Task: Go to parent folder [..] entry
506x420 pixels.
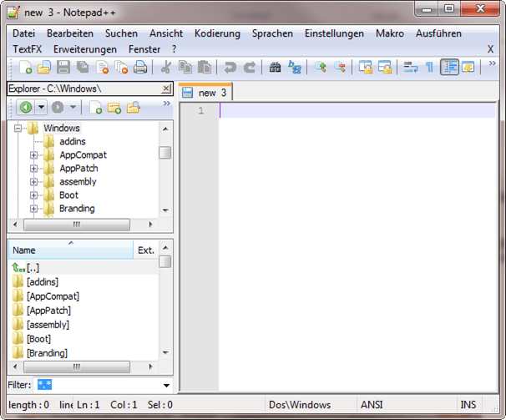Action: [x=33, y=268]
